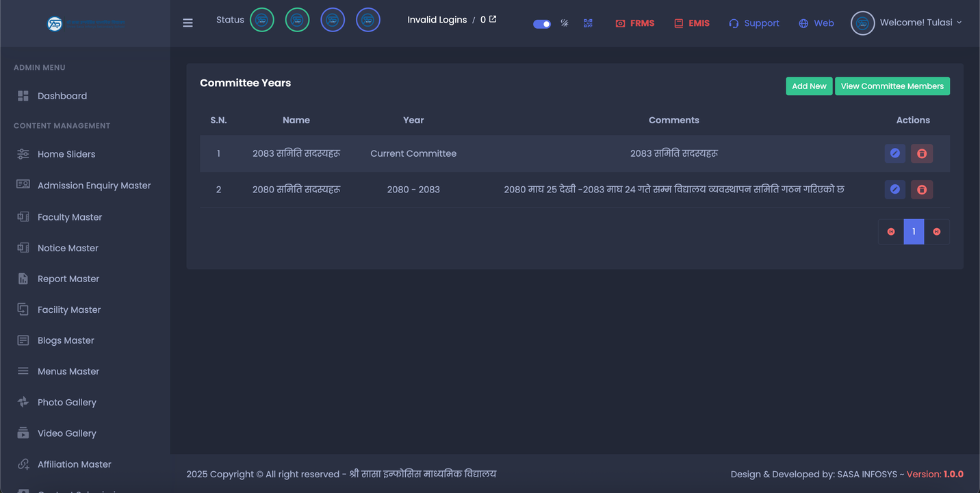Go to next page in pagination

tap(936, 231)
